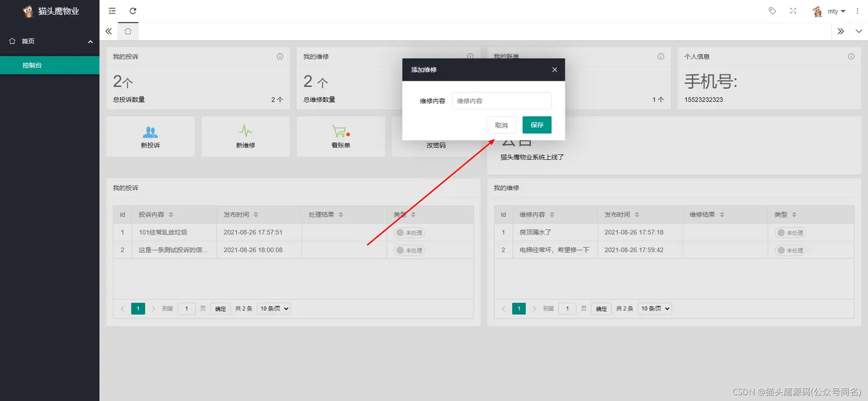Open page size dropdown in repairs table
868x401 pixels.
(655, 309)
